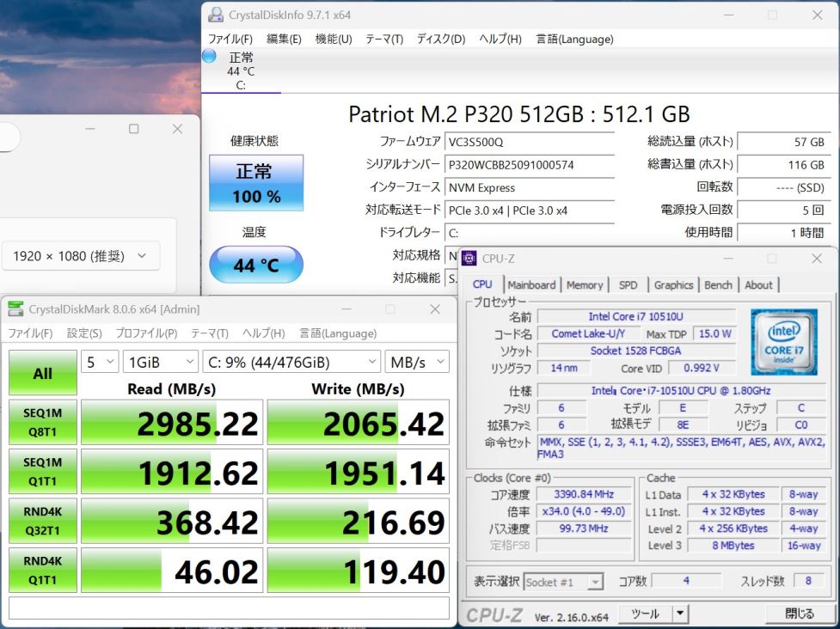The width and height of the screenshot is (840, 629).
Task: Click the CPU-Z app icon in title bar
Action: [469, 259]
